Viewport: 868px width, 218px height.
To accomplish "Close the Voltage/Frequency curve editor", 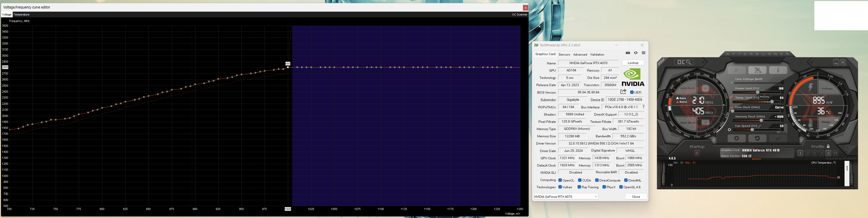I will [525, 7].
